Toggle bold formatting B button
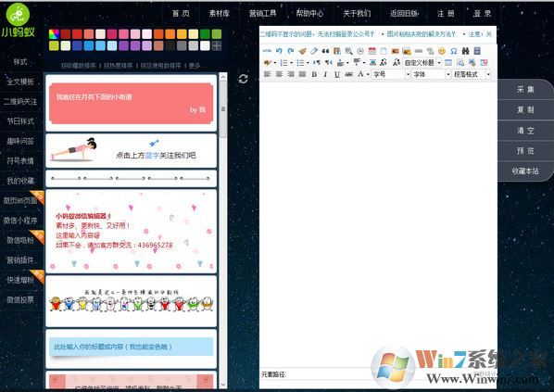The image size is (554, 392). (x=314, y=74)
